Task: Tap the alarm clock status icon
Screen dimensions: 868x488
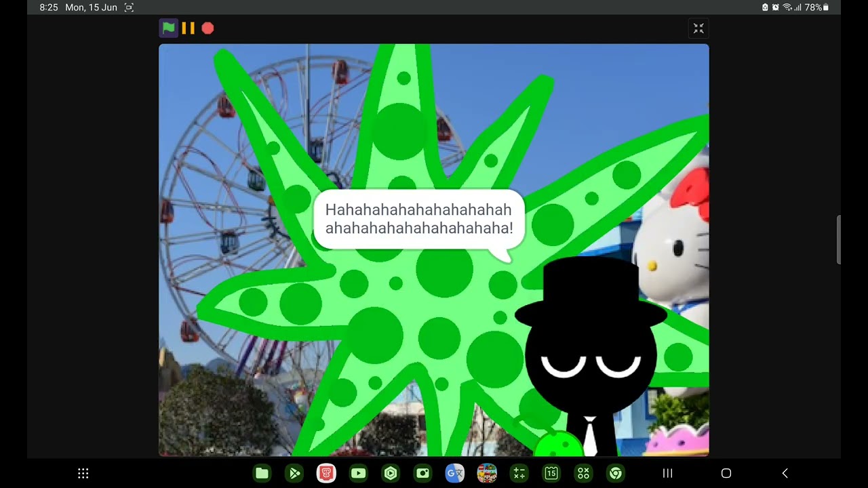Action: [775, 7]
